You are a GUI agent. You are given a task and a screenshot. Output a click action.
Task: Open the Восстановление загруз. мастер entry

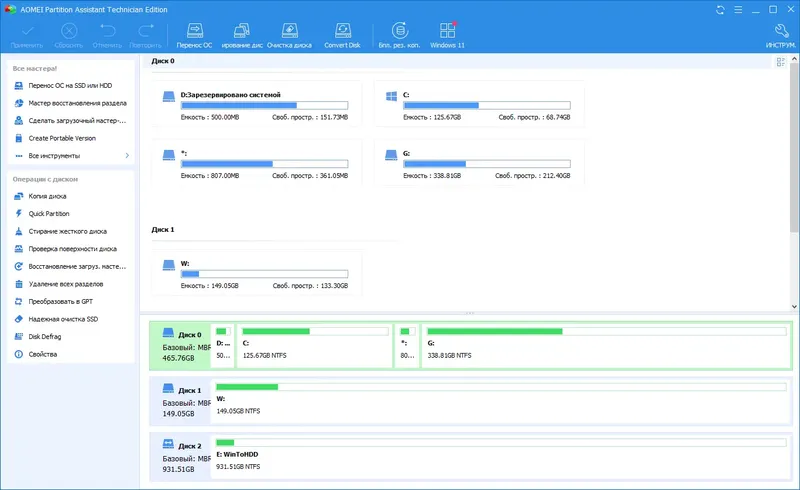[x=70, y=266]
